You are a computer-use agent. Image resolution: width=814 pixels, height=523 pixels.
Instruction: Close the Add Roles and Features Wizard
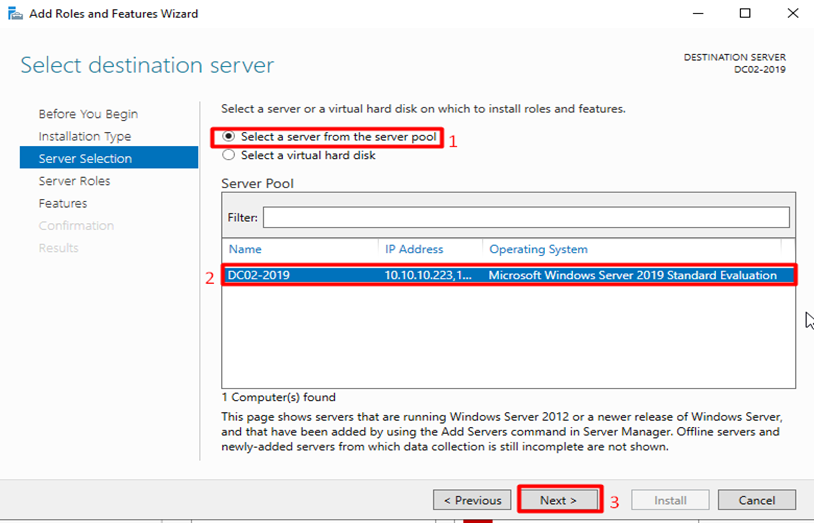tap(791, 14)
